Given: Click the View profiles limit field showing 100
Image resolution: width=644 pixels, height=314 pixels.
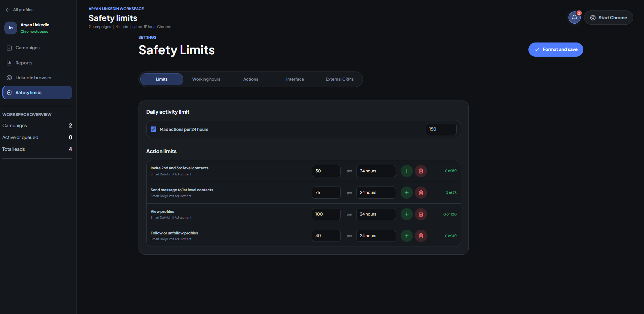Looking at the screenshot, I should point(326,214).
